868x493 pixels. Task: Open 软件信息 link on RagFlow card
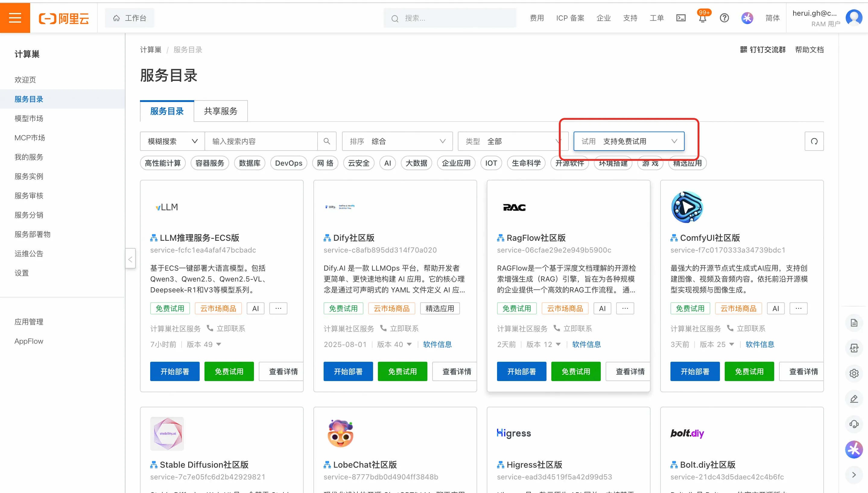586,344
